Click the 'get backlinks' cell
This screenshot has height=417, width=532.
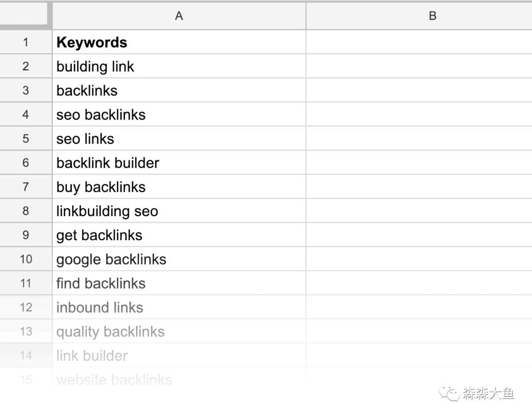click(x=179, y=235)
